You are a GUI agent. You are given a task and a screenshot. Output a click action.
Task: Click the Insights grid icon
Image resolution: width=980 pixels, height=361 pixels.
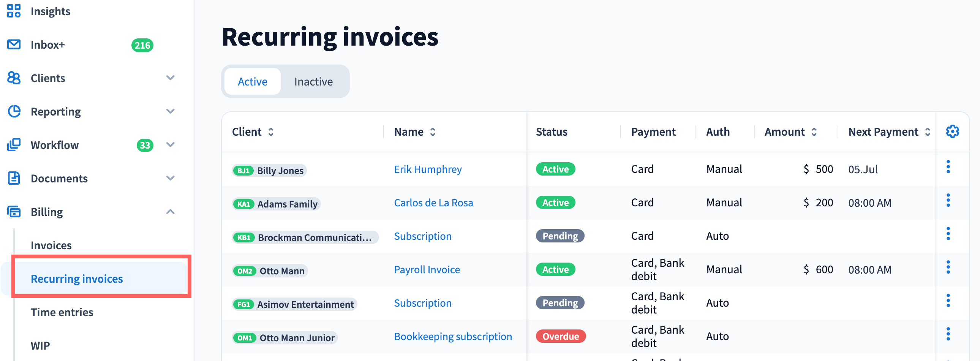(14, 11)
